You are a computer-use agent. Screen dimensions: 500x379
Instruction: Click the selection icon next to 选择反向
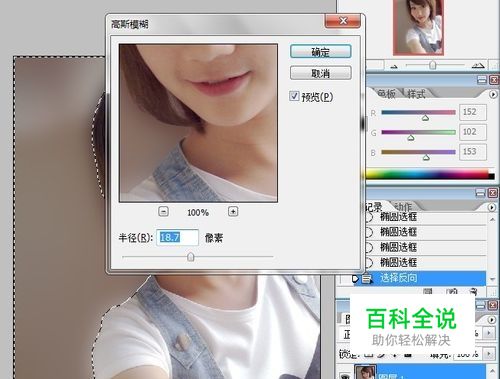[366, 278]
